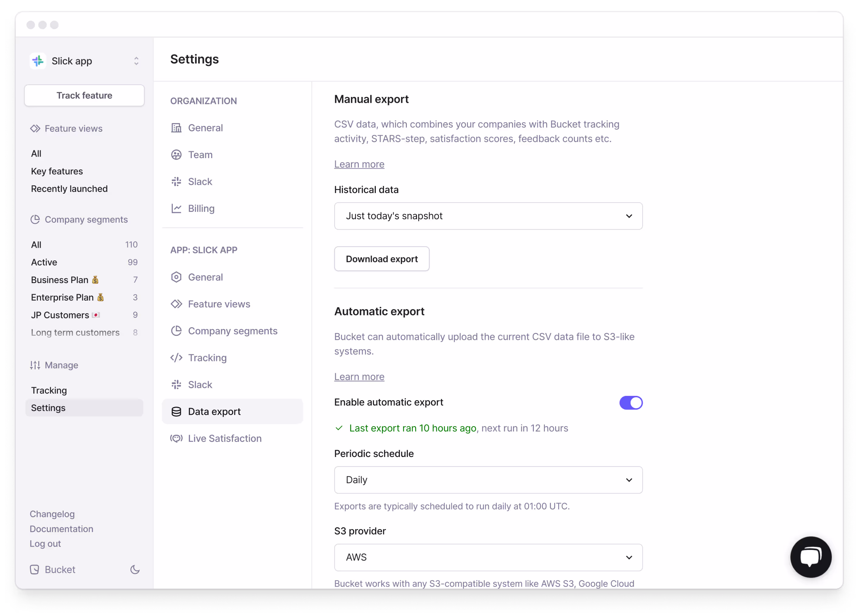Image resolution: width=858 pixels, height=616 pixels.
Task: Open the S3 provider AWS dropdown
Action: pyautogui.click(x=488, y=557)
